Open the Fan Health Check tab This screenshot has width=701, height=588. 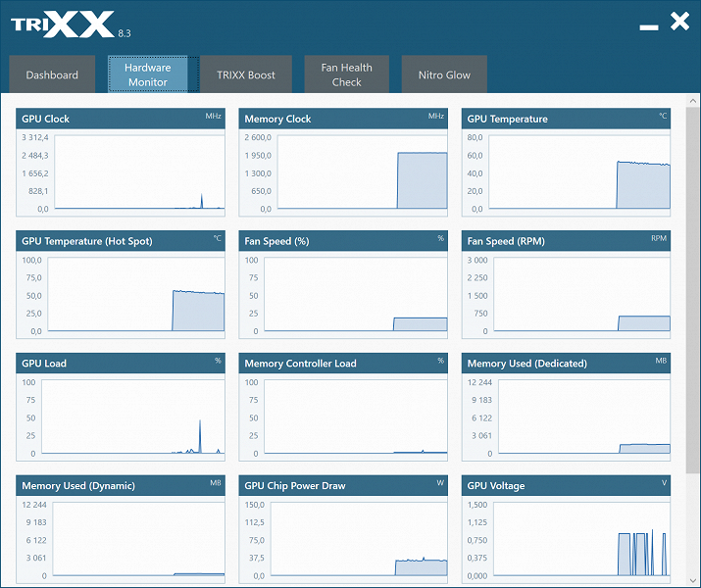click(346, 74)
